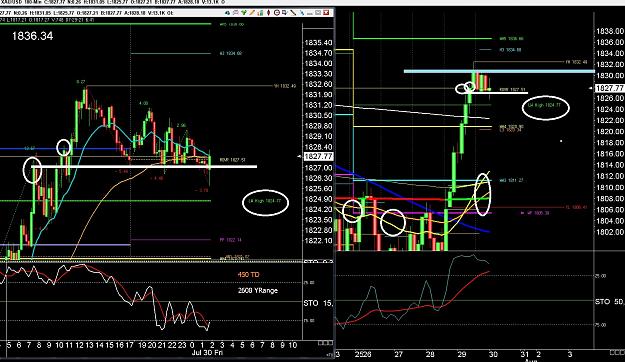This screenshot has height=362, width=625.
Task: Click the green arrow toolbar icon
Action: point(244,13)
